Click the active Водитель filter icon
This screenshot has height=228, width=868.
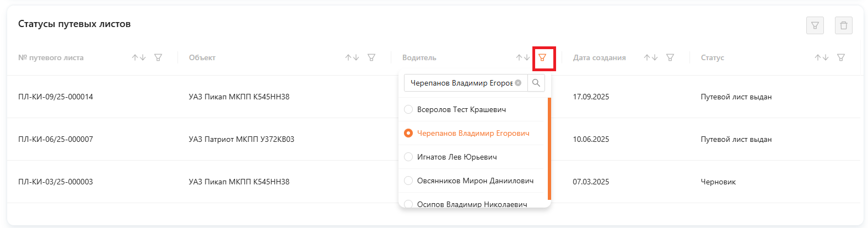click(x=543, y=57)
